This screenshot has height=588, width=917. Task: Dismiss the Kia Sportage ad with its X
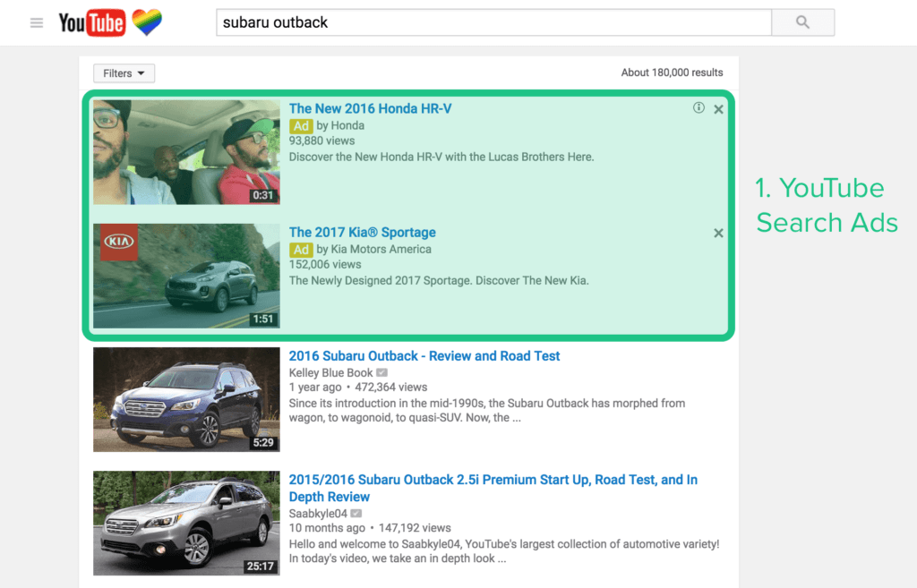point(718,233)
